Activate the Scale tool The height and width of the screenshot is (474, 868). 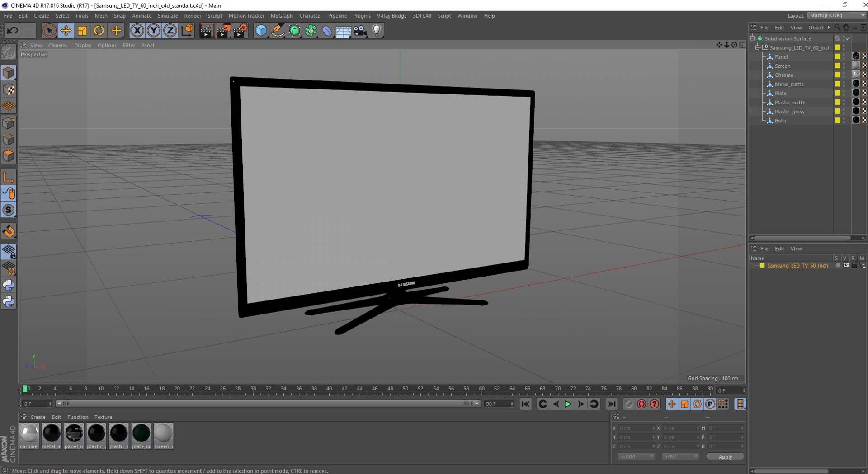tap(82, 30)
